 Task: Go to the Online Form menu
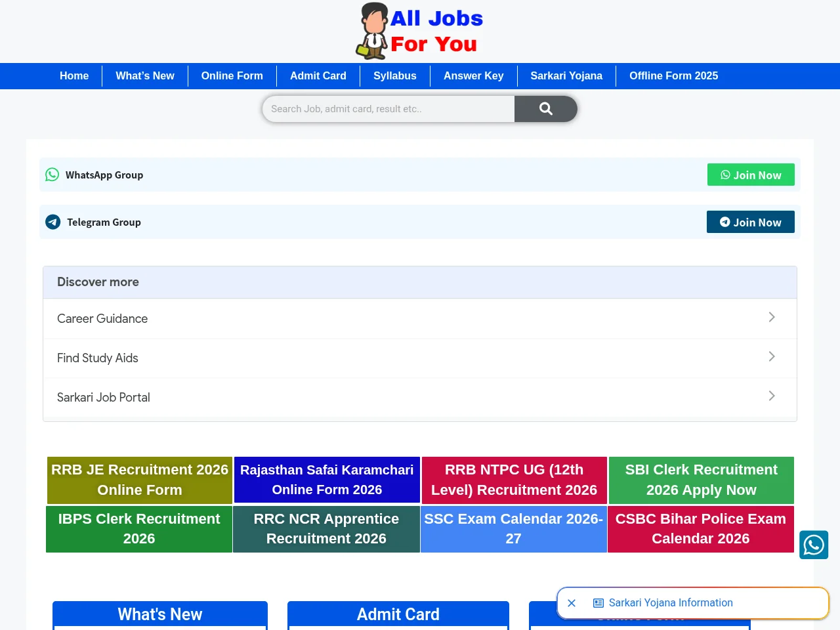tap(232, 76)
